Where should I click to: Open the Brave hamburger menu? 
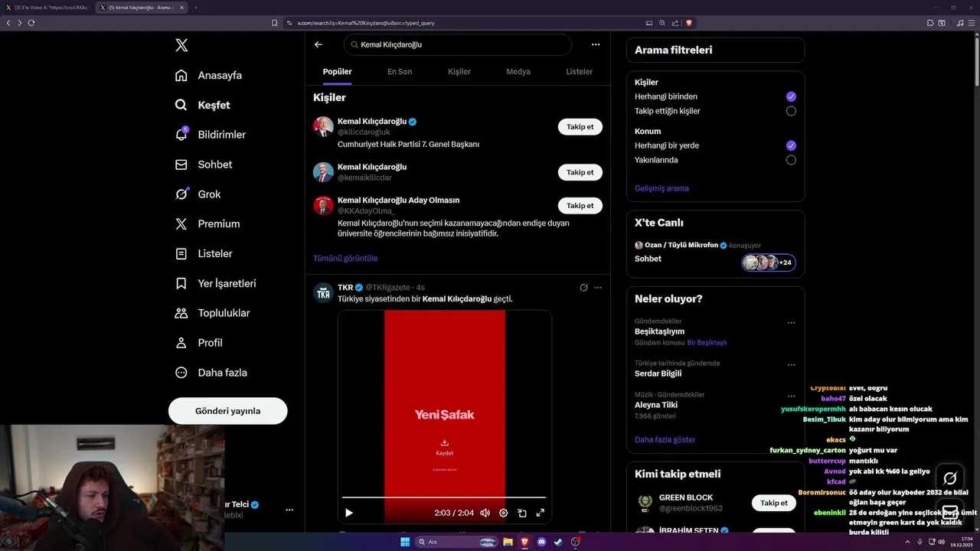tap(971, 23)
